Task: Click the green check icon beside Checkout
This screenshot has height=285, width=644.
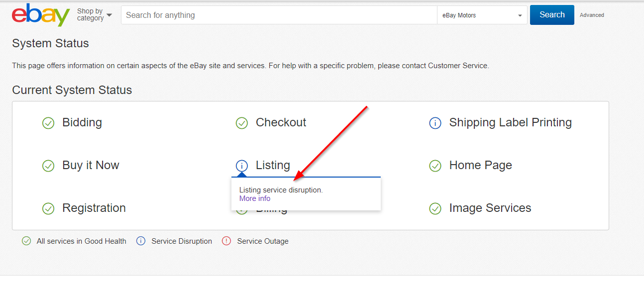Action: click(x=242, y=123)
